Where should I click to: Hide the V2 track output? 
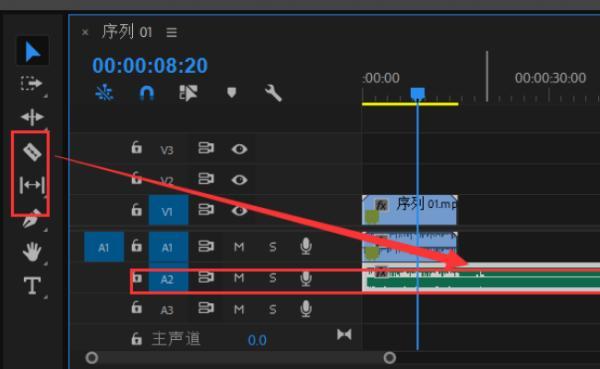pyautogui.click(x=240, y=180)
